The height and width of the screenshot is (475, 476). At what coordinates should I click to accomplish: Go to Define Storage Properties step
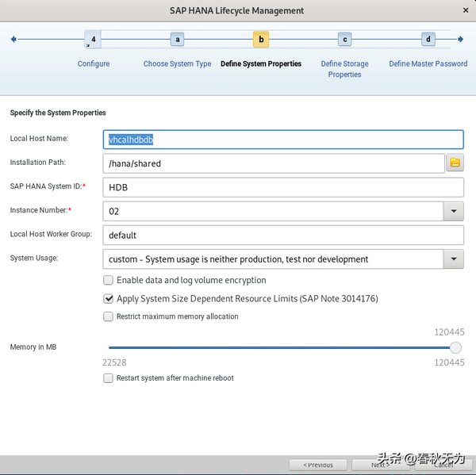coord(344,69)
